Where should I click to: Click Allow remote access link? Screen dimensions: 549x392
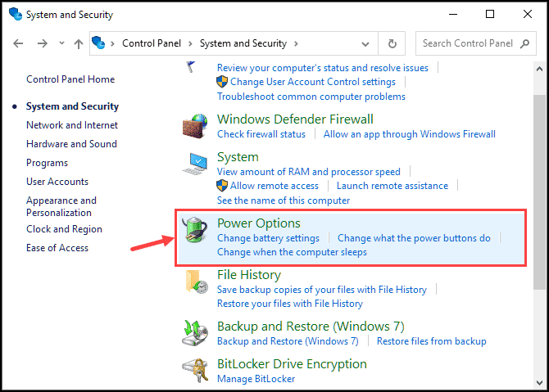274,186
